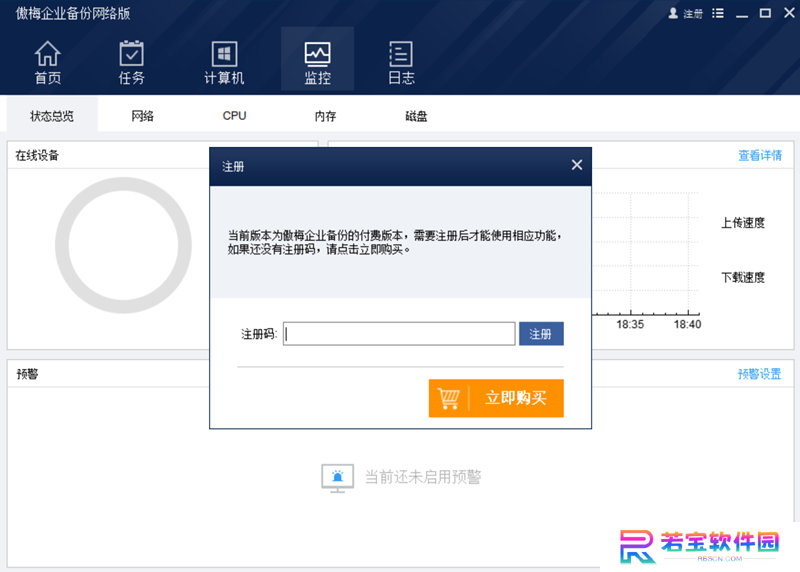Open the 查看详情 link

pyautogui.click(x=760, y=155)
